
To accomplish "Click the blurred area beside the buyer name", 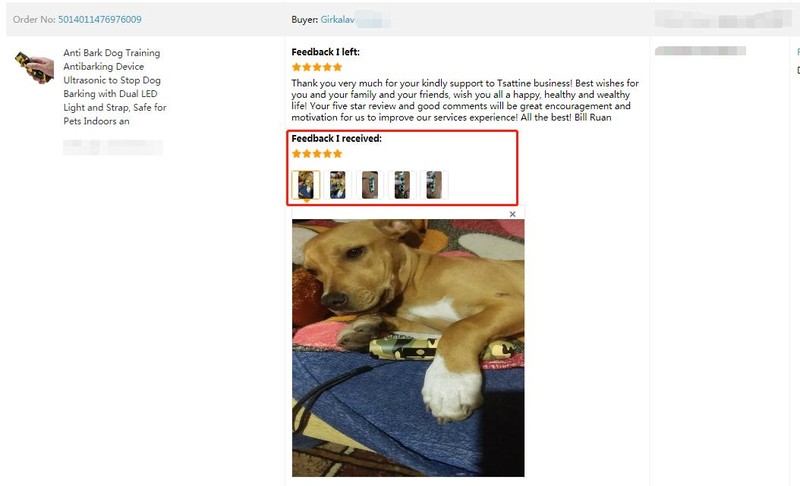I will coord(373,19).
